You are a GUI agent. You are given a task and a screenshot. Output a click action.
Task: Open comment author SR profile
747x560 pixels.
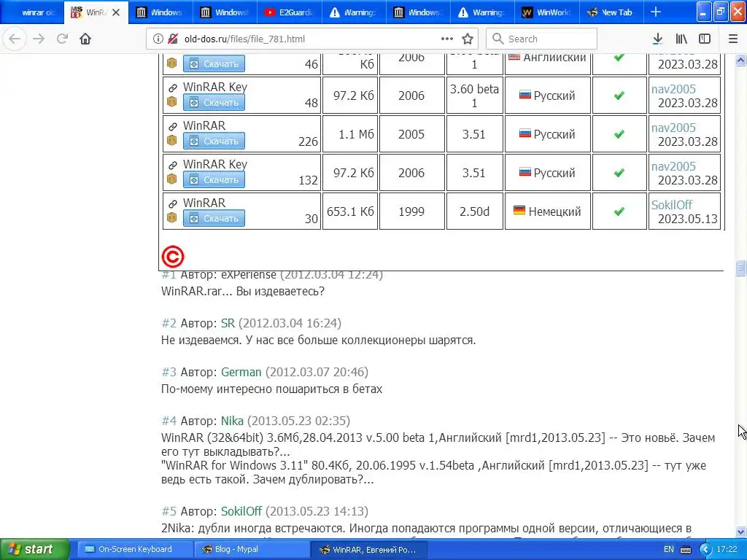click(228, 323)
